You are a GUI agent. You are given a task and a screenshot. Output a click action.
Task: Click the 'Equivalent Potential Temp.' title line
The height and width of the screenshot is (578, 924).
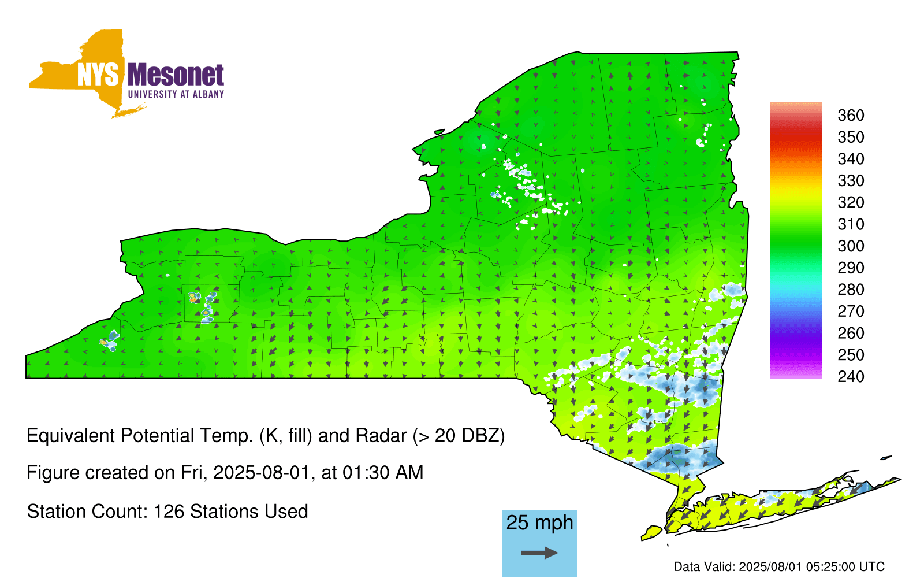(x=266, y=436)
